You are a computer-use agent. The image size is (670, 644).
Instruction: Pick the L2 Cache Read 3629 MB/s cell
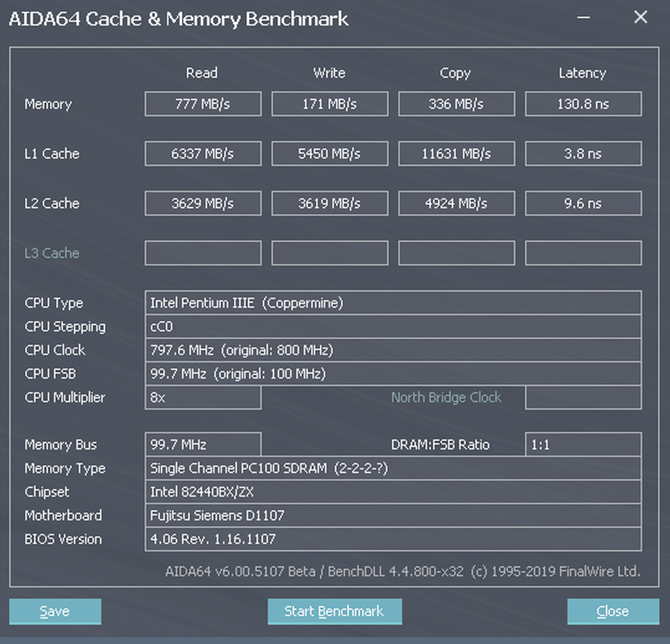(x=203, y=203)
